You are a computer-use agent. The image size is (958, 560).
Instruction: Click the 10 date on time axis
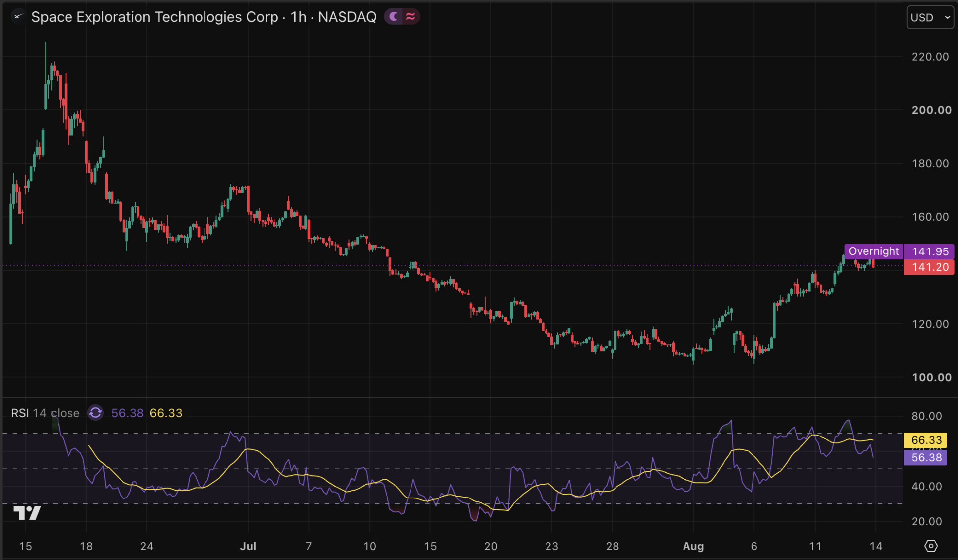[370, 546]
